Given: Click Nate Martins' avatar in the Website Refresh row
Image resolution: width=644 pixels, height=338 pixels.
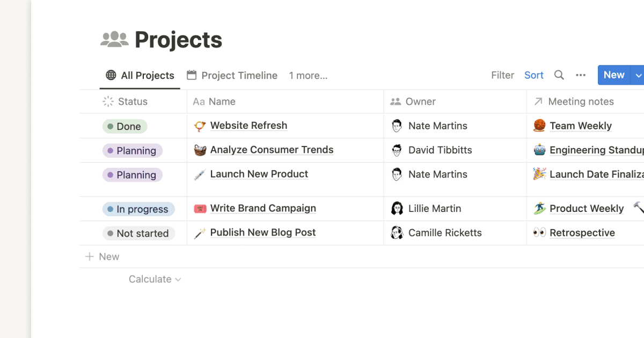Looking at the screenshot, I should click(396, 126).
